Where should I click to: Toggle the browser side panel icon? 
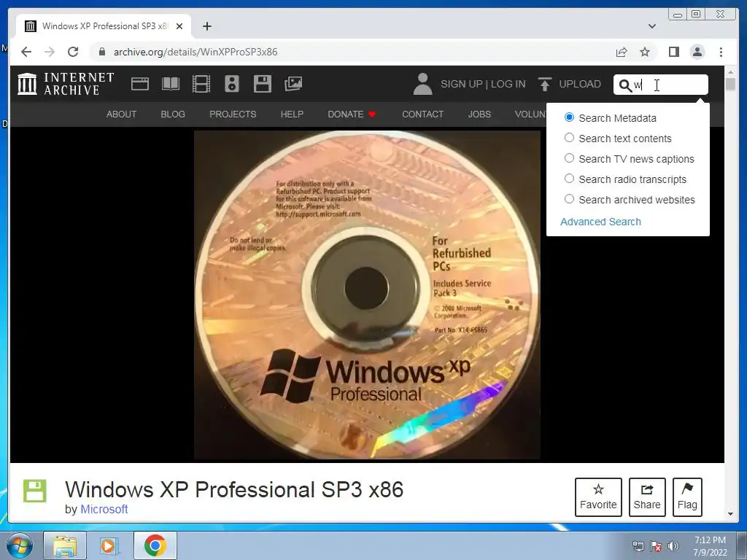673,52
